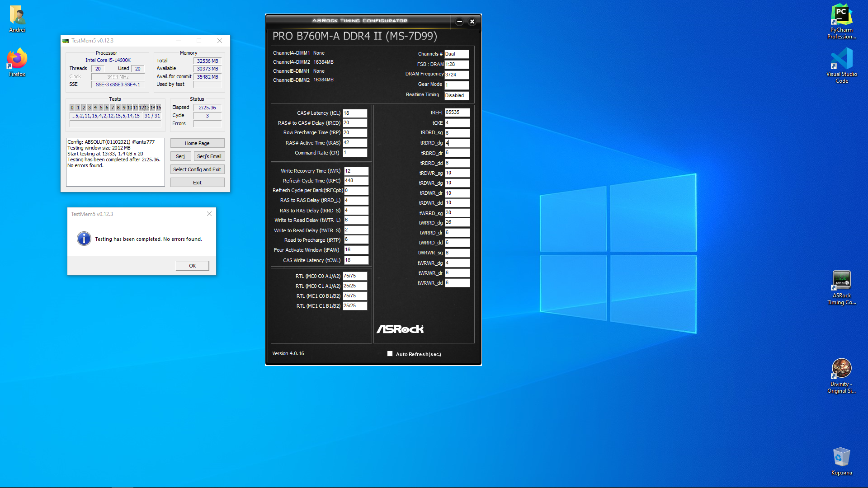
Task: Minimize the ASRock Timing Configurator window
Action: coord(459,21)
